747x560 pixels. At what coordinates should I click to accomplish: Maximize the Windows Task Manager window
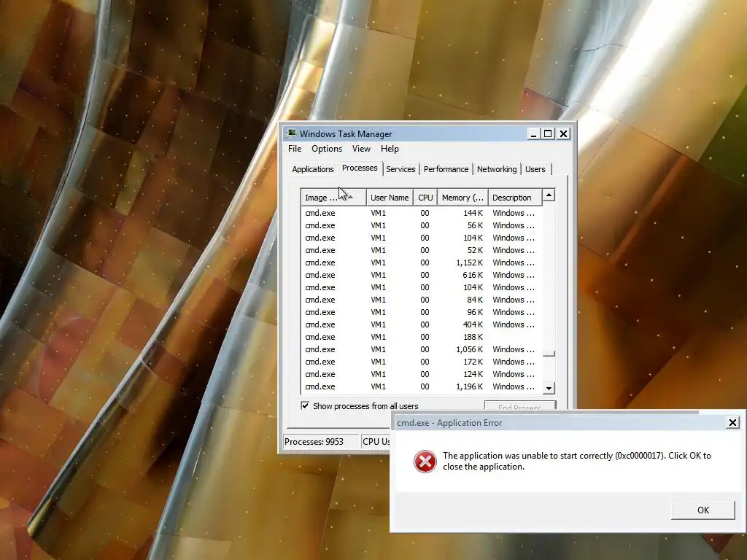548,134
